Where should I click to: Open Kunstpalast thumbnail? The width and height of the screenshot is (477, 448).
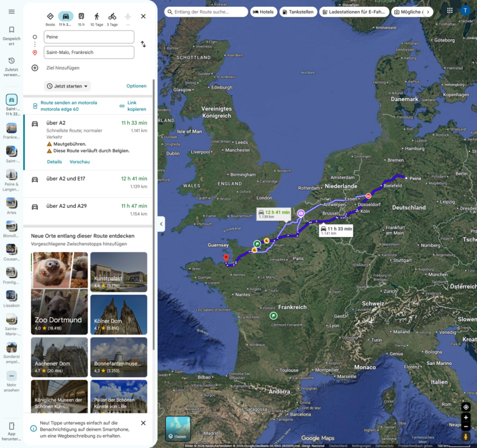click(119, 272)
